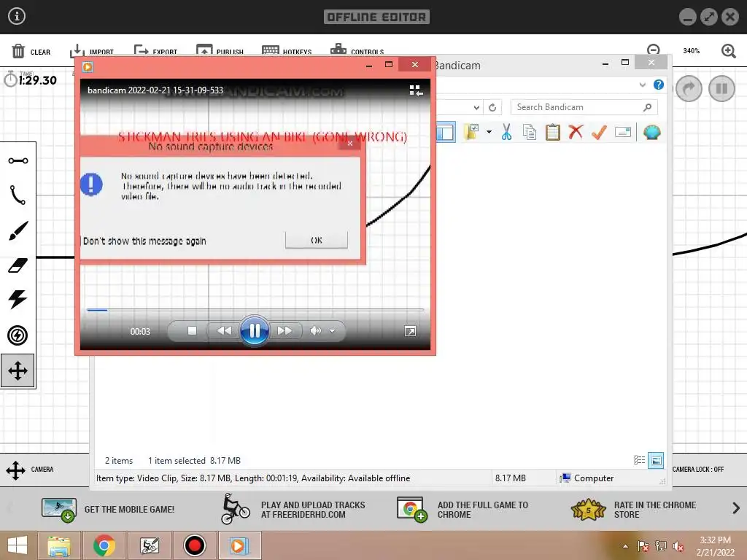
Task: Clear the track with the trash button
Action: [31, 52]
